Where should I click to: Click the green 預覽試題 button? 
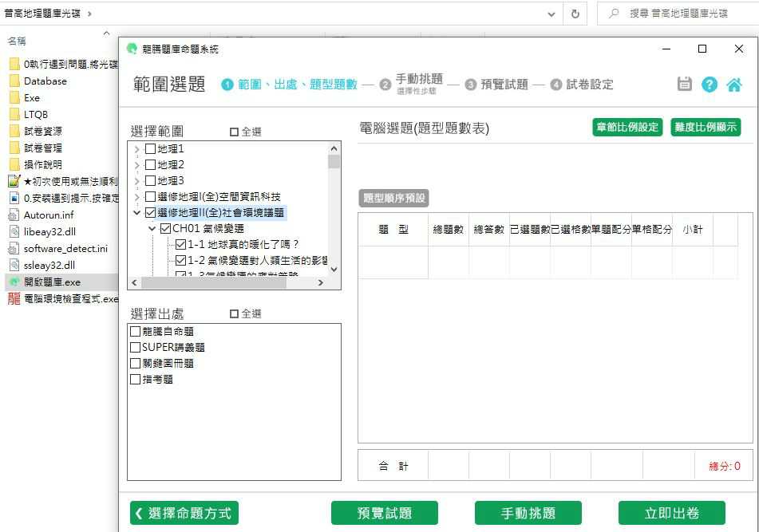coord(385,513)
